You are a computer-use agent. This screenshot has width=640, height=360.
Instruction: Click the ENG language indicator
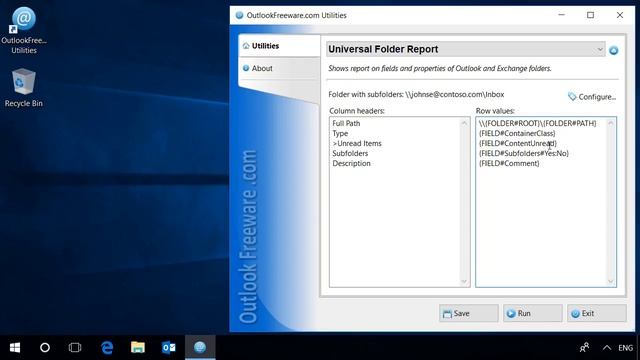point(625,348)
